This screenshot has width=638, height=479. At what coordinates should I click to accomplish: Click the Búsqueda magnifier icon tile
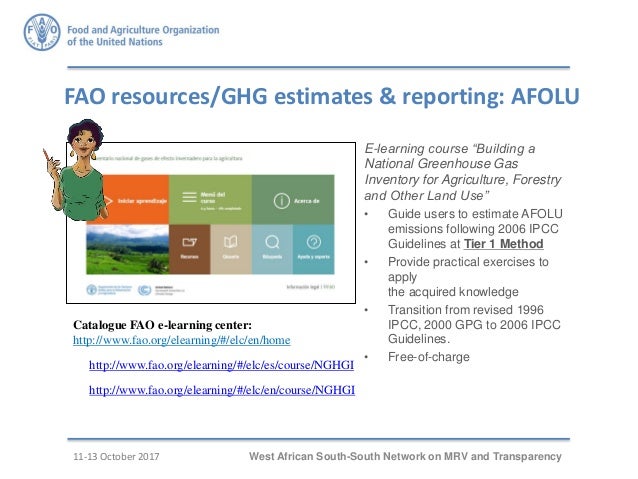coord(272,249)
